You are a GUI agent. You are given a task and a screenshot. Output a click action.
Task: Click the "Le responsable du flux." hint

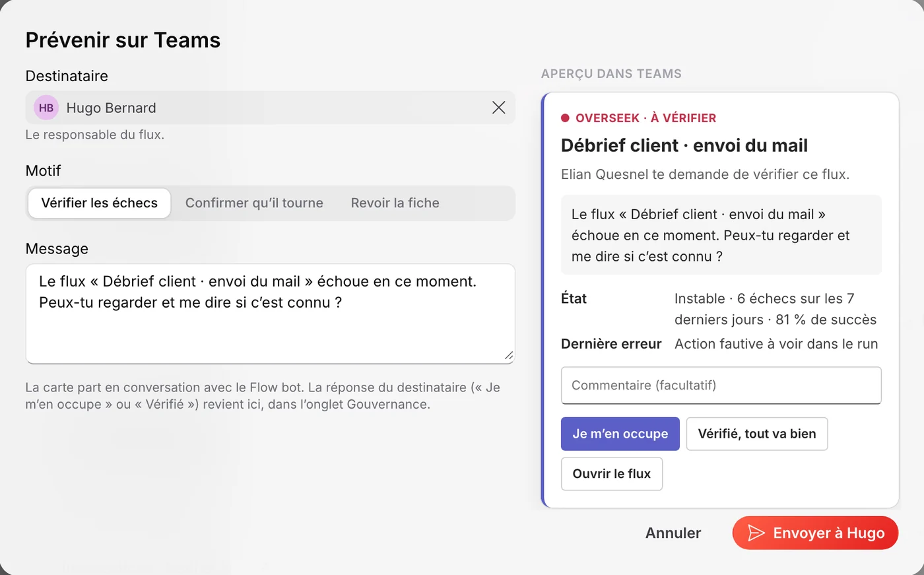pos(95,135)
